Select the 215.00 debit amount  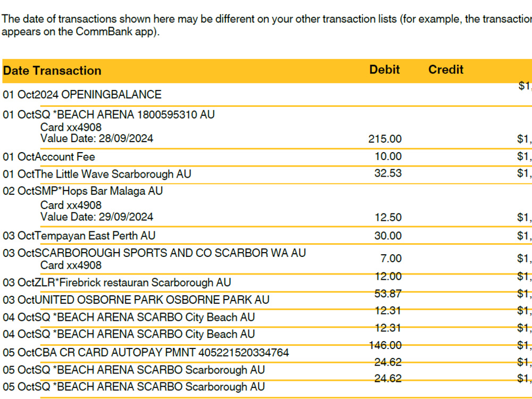pos(385,139)
